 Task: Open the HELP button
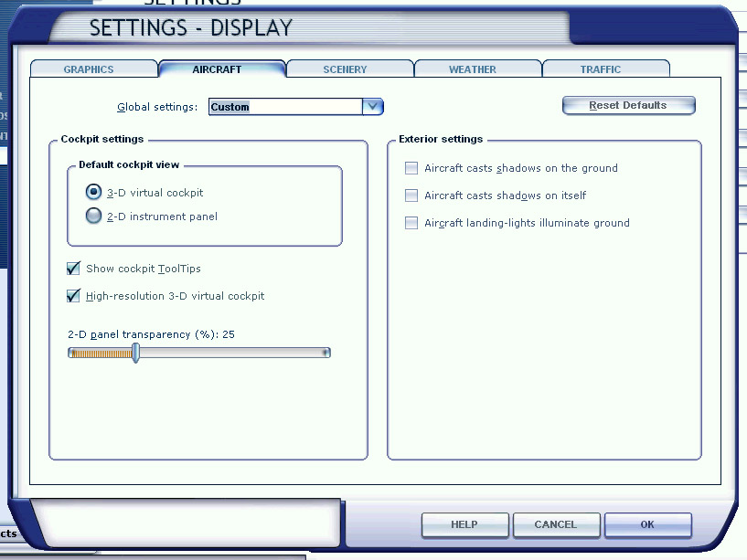pyautogui.click(x=464, y=525)
